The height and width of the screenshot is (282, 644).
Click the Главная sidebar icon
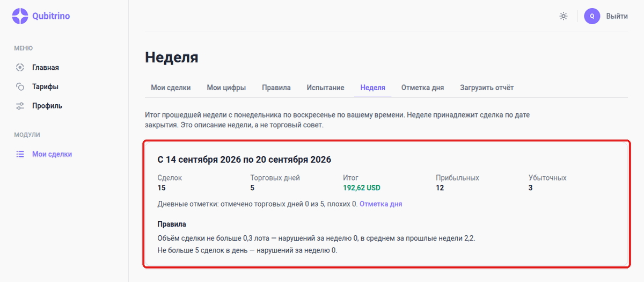point(20,68)
